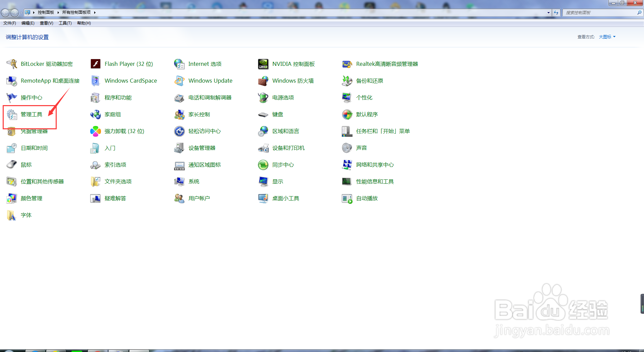Open 电话和调制解调器 icon
This screenshot has height=352, width=644.
pyautogui.click(x=179, y=97)
